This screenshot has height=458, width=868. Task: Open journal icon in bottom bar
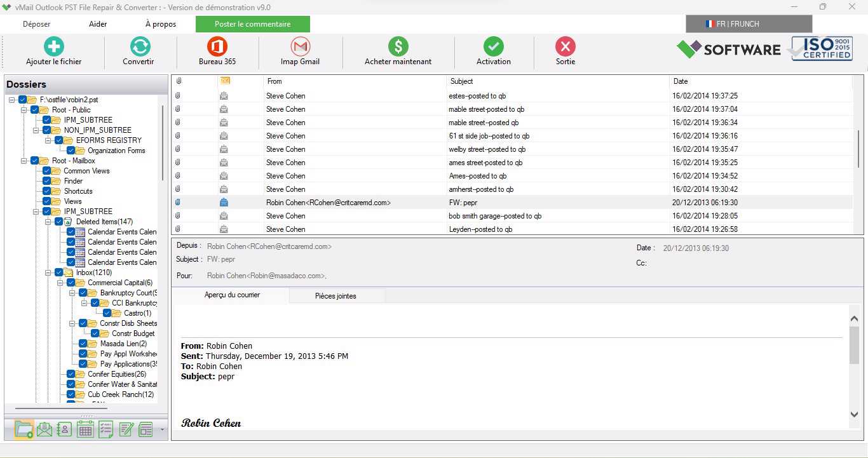146,430
